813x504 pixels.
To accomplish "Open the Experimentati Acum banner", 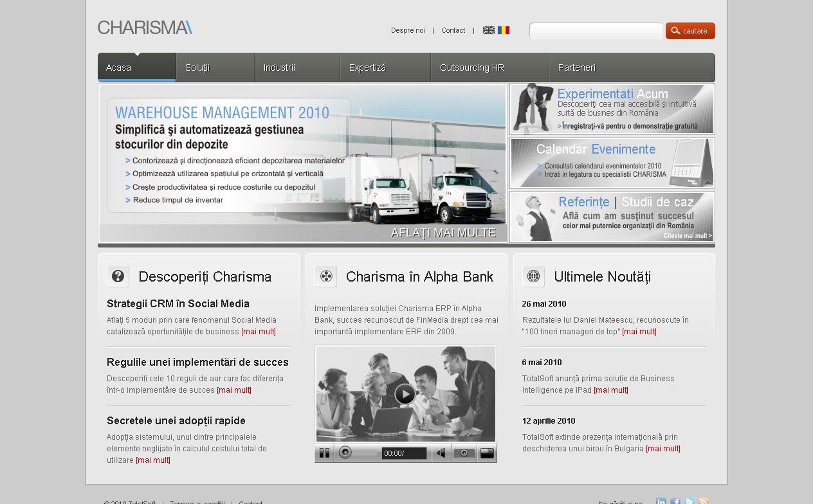I will coord(612,109).
